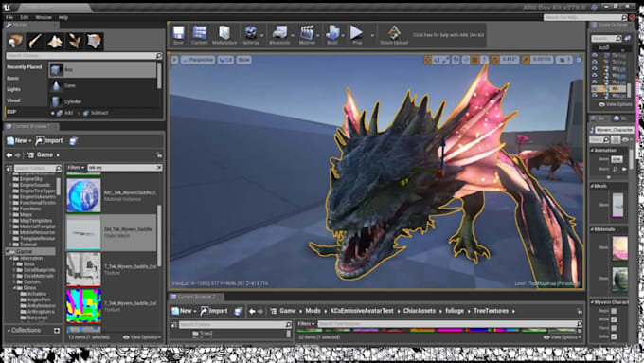Open the Marketplace toolbar icon
Screen dimensions: 644x363
click(224, 34)
